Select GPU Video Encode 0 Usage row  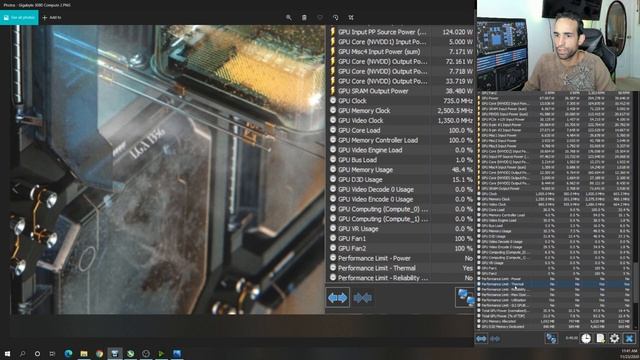(x=400, y=199)
